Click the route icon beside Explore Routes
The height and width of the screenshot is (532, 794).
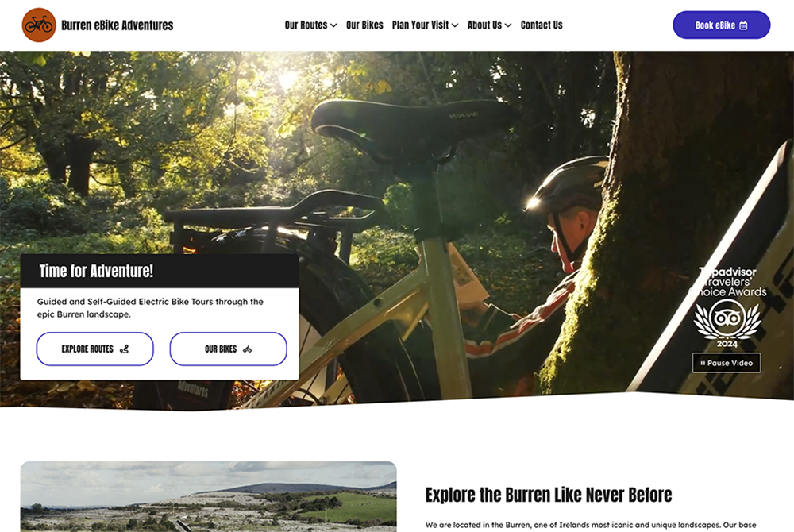pos(124,349)
